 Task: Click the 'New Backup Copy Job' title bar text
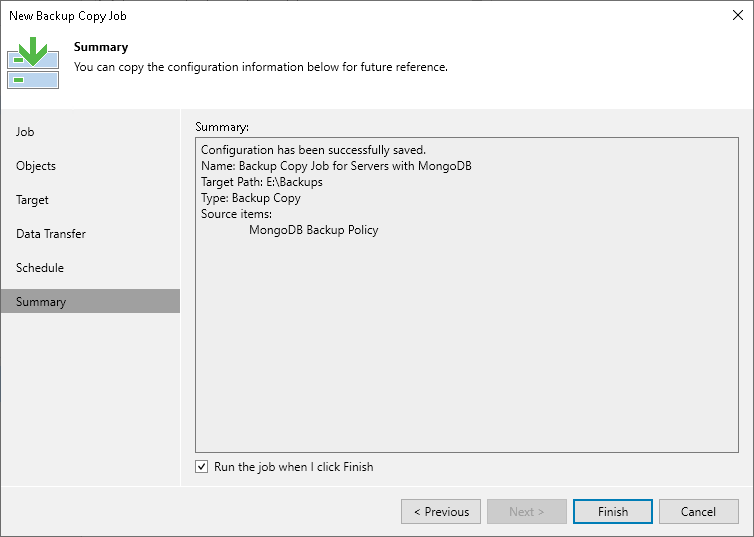(68, 16)
